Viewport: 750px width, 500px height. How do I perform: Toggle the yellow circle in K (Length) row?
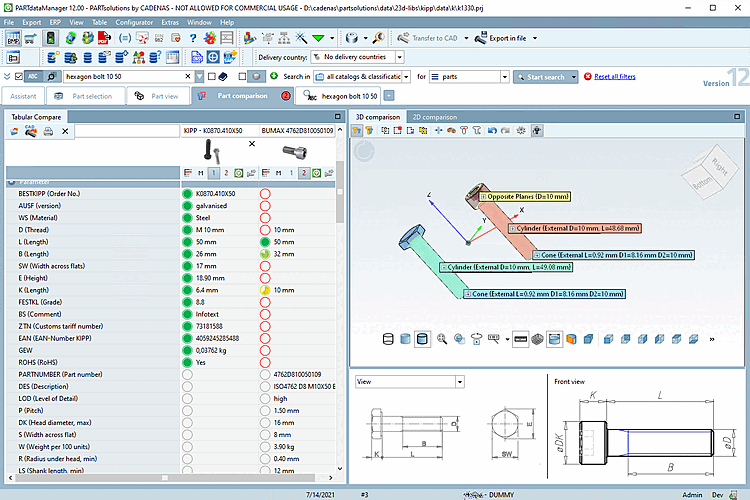[x=265, y=290]
